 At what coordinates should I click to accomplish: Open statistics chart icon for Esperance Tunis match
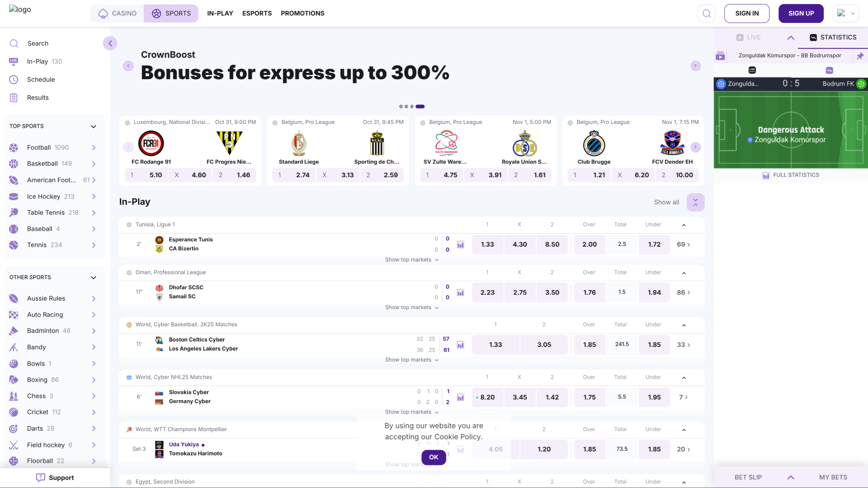pyautogui.click(x=461, y=244)
